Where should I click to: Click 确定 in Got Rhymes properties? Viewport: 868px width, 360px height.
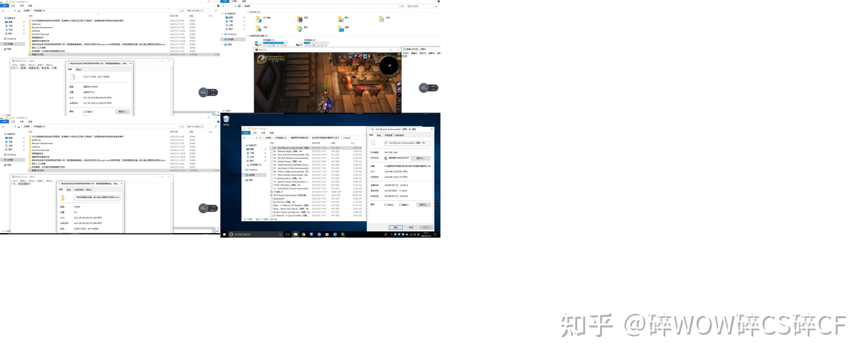[x=396, y=227]
